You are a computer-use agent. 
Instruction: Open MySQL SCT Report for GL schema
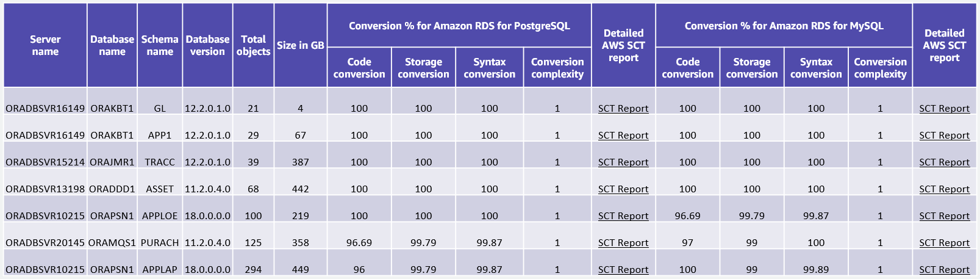pyautogui.click(x=944, y=109)
